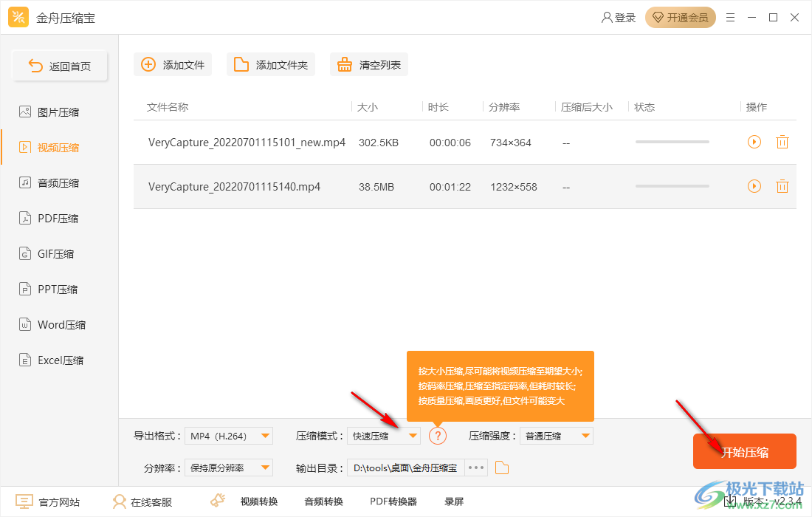Click 音频转换 link
The image size is (812, 517).
[323, 501]
